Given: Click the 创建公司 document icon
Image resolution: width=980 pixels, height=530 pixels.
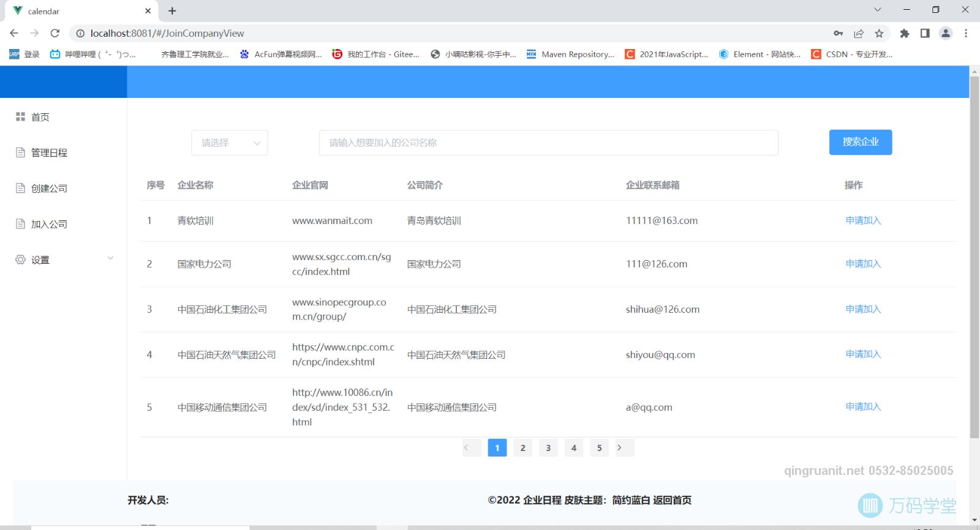Looking at the screenshot, I should point(20,188).
